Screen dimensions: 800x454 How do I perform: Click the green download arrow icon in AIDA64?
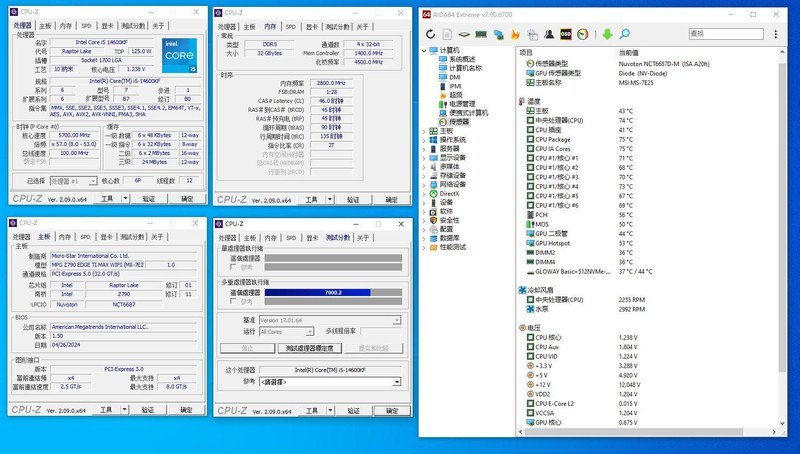point(607,34)
